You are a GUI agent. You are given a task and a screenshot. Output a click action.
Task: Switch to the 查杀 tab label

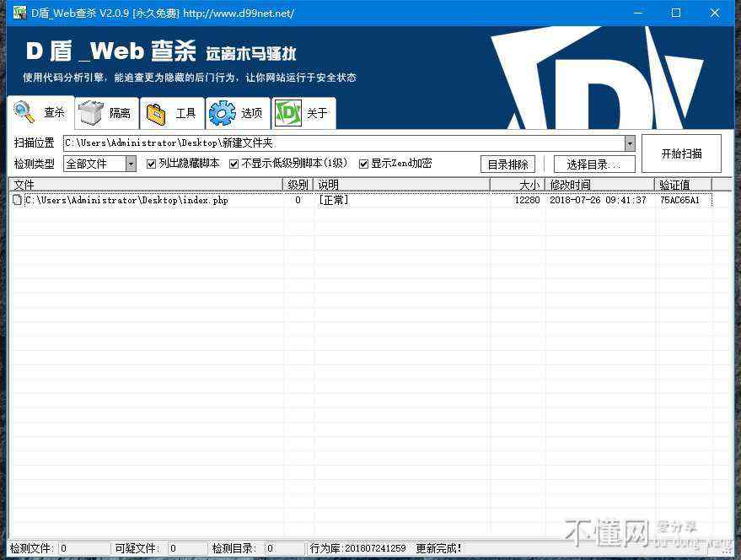click(x=54, y=112)
